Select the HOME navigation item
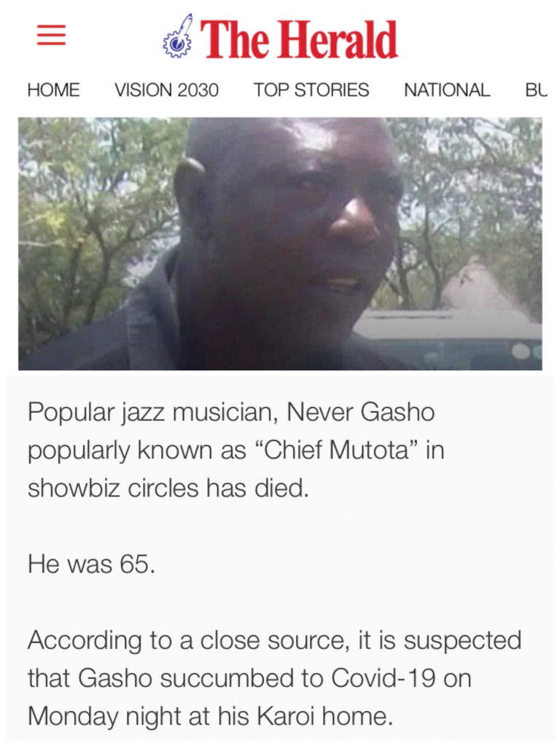This screenshot has height=746, width=560. pyautogui.click(x=53, y=90)
